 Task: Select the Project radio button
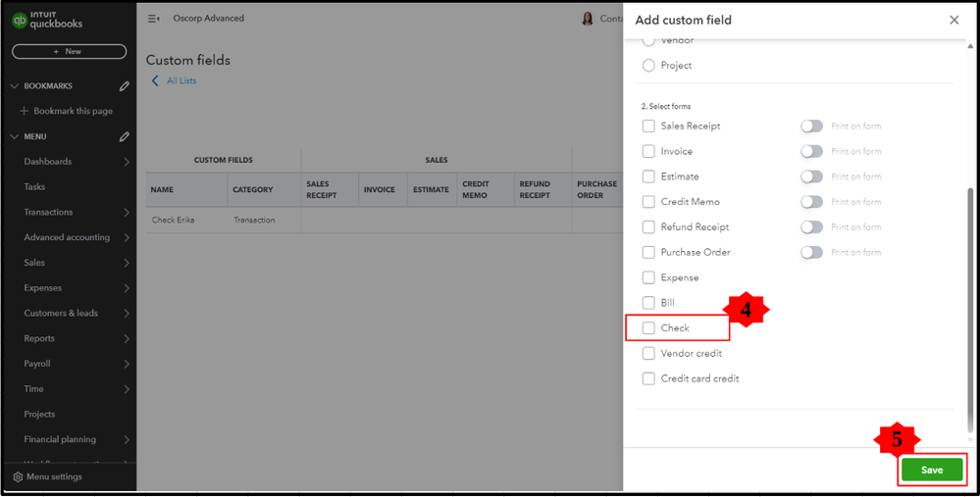(648, 66)
